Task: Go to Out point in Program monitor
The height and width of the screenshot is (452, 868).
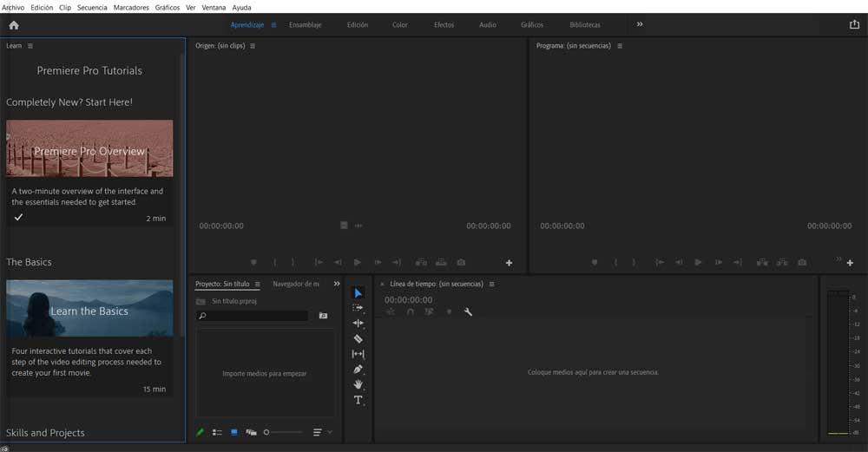Action: click(738, 262)
